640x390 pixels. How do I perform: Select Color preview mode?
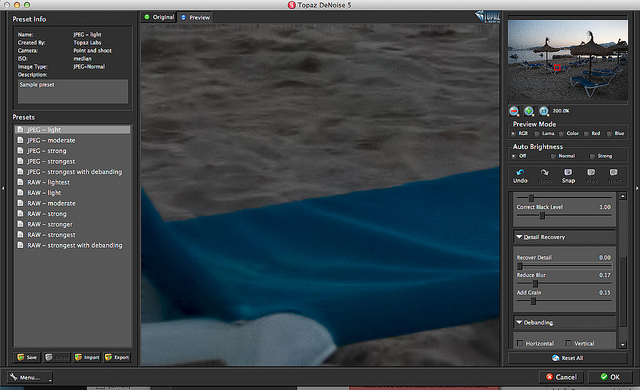[x=562, y=134]
